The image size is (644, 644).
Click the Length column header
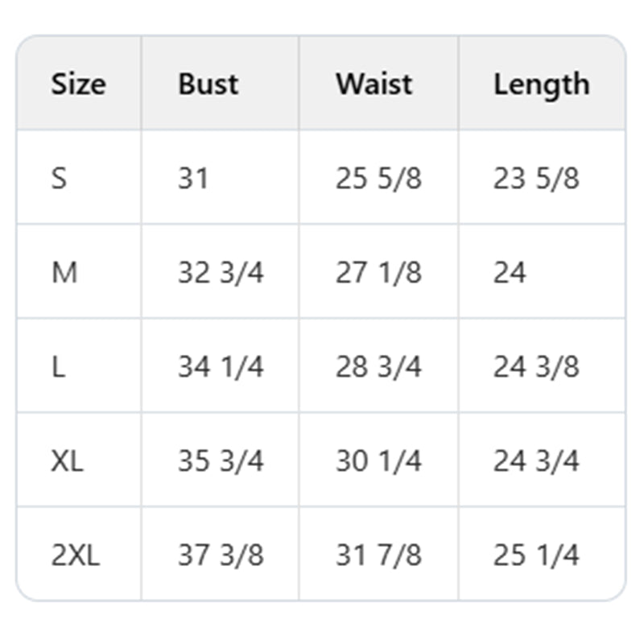541,85
